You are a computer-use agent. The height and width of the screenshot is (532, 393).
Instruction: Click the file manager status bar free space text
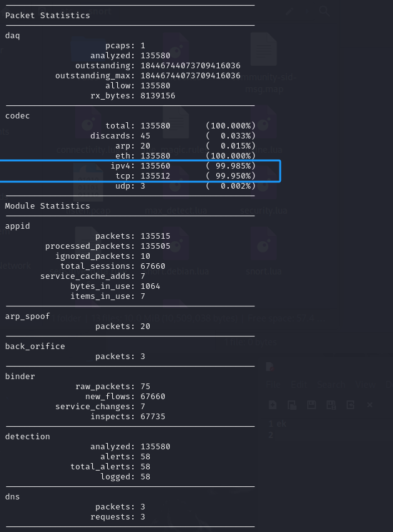point(287,318)
